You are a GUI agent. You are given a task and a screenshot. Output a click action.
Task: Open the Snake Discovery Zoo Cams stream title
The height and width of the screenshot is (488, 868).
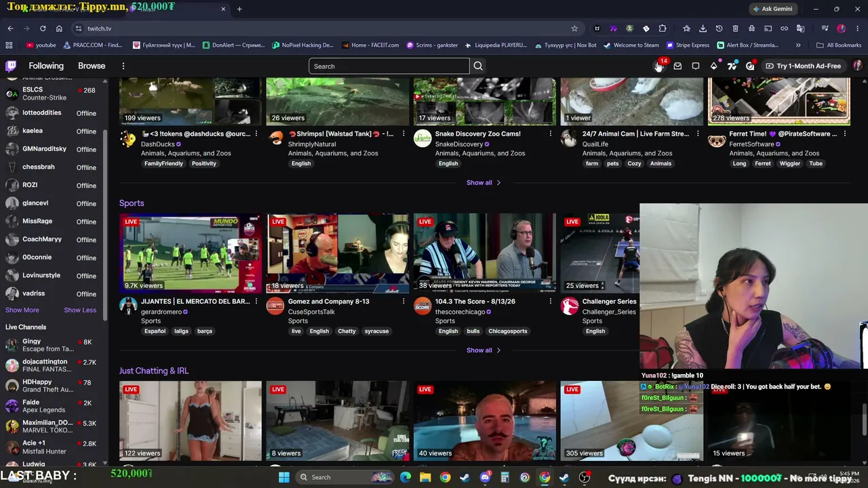pos(478,134)
